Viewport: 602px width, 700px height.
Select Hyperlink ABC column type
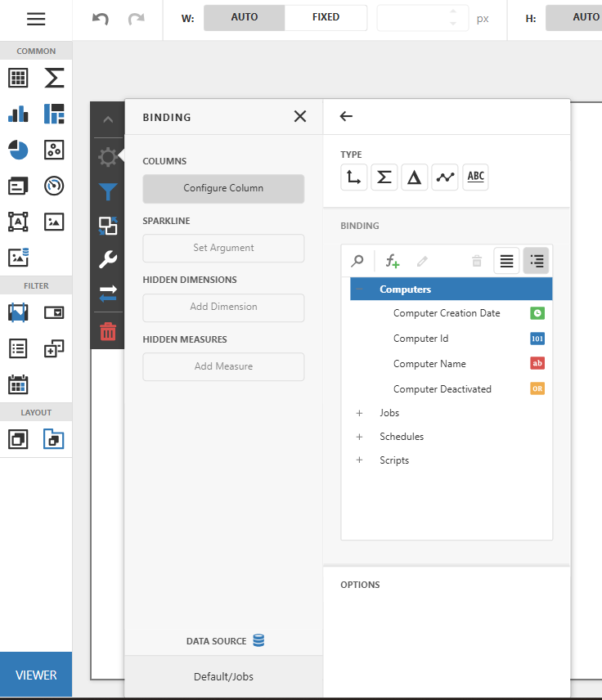pos(475,177)
